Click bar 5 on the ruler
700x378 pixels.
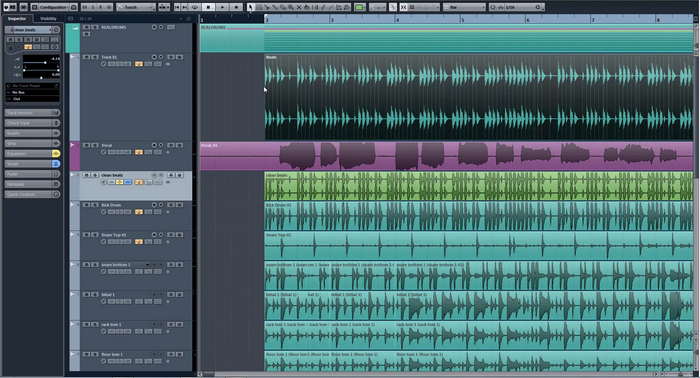point(462,20)
